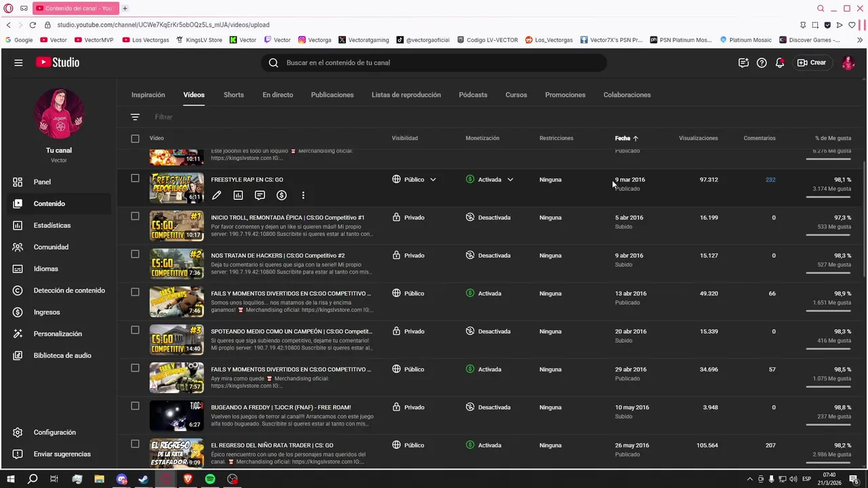The height and width of the screenshot is (488, 868).
Task: Select checkbox for 29 abr 2016 FAILS video
Action: 135,368
